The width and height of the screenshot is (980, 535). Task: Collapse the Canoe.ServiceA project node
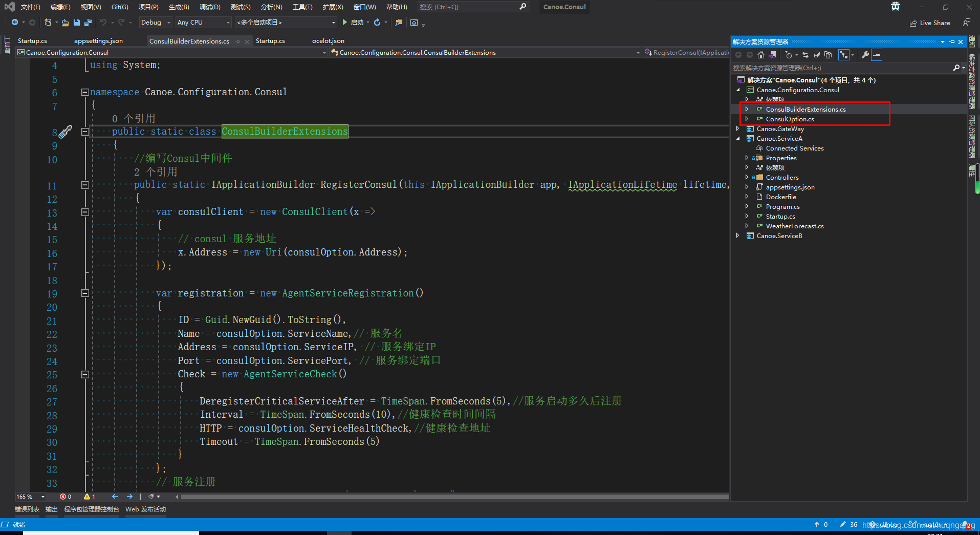[738, 138]
